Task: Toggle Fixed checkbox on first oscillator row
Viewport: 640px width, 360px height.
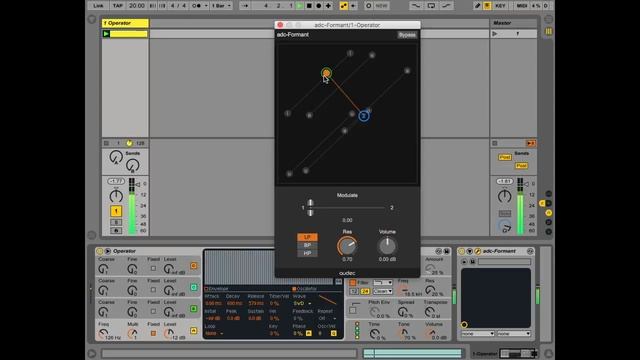Action: pyautogui.click(x=153, y=269)
